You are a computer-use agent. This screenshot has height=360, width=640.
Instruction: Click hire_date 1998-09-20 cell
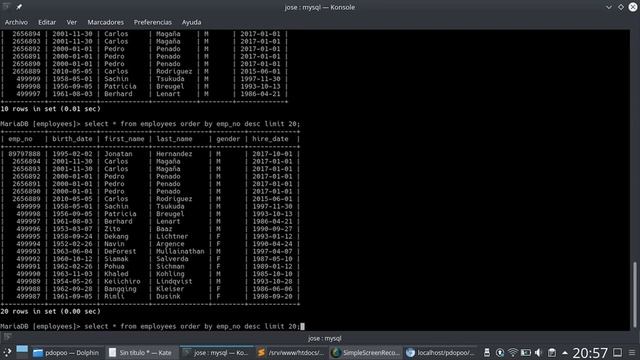point(272,296)
